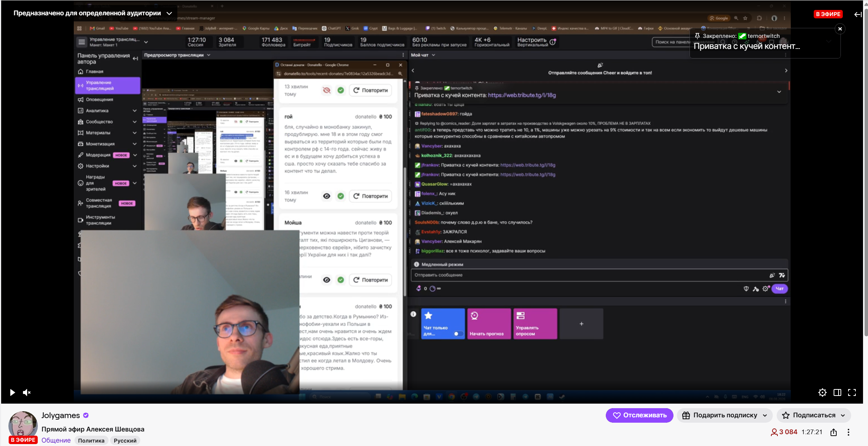Toggle the eye icon on the 16 хвилин donation
Viewport: 868px width, 446px height.
point(326,196)
